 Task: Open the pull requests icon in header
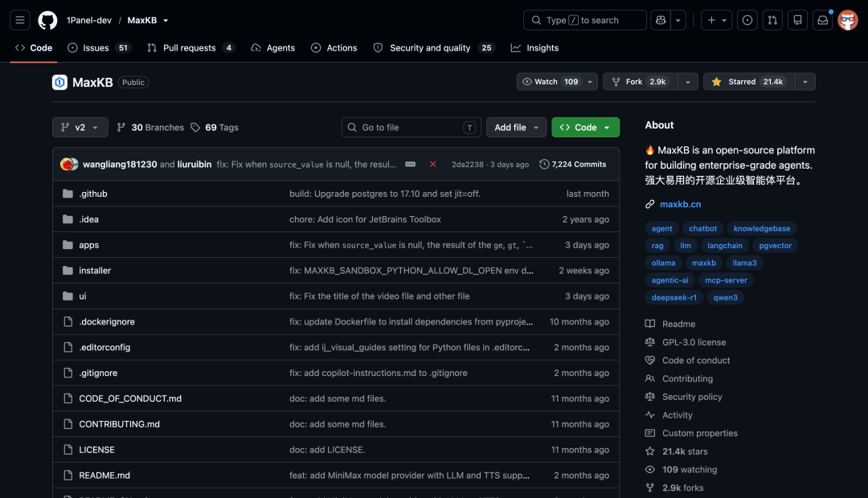(x=772, y=20)
